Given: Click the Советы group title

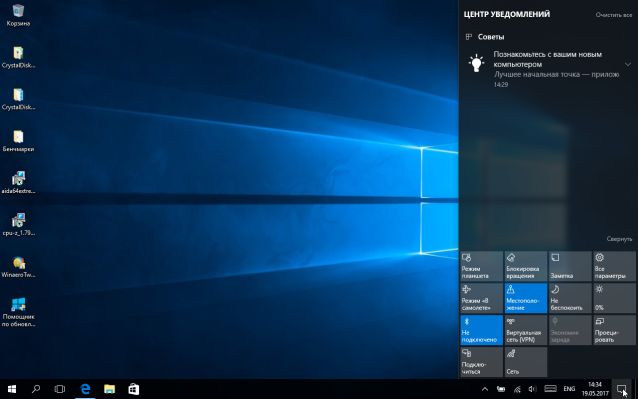Looking at the screenshot, I should pos(491,37).
